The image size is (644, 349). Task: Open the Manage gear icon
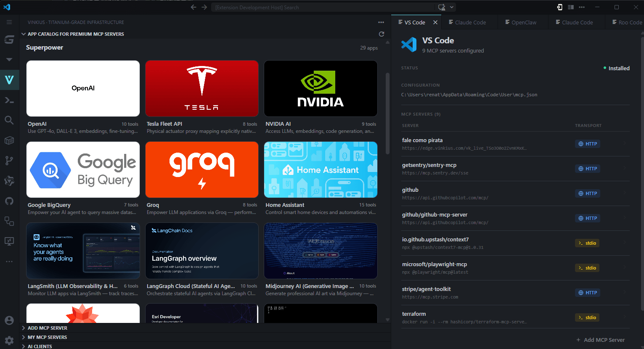click(x=9, y=340)
